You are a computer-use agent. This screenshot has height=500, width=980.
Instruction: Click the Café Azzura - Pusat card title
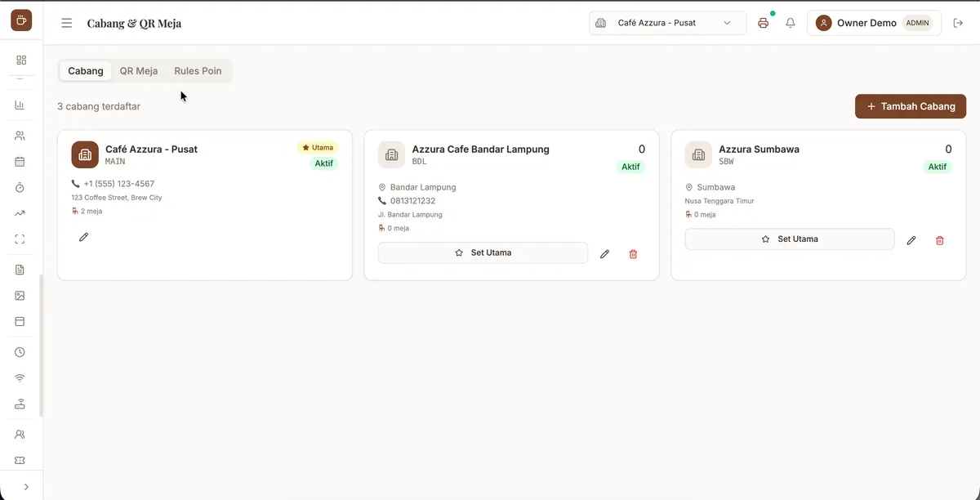coord(151,150)
